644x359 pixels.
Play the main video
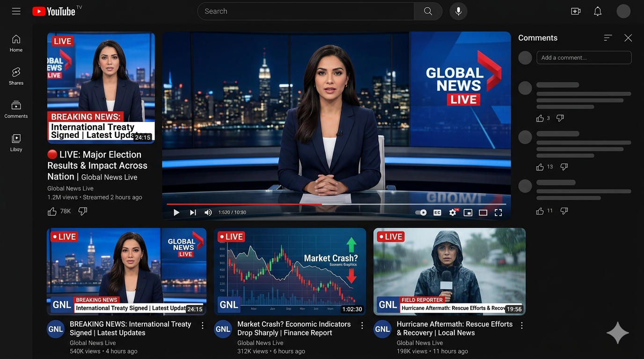tap(176, 212)
